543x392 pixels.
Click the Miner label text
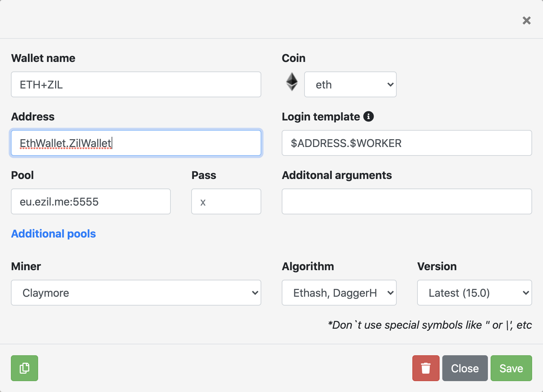click(26, 266)
